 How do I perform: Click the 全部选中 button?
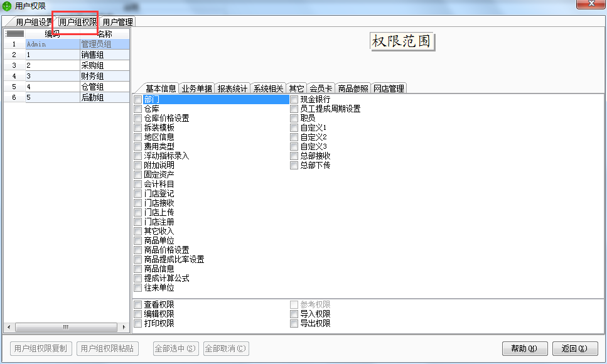tap(175, 348)
